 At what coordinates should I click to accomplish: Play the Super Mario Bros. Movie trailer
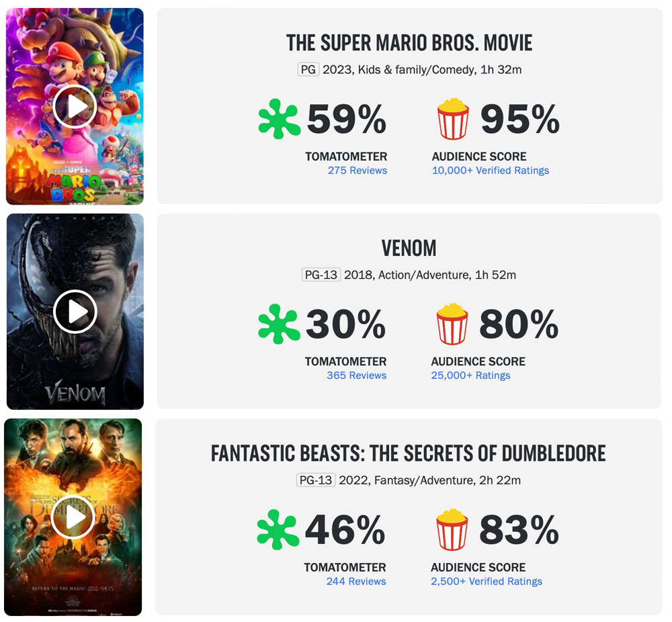coord(75,107)
